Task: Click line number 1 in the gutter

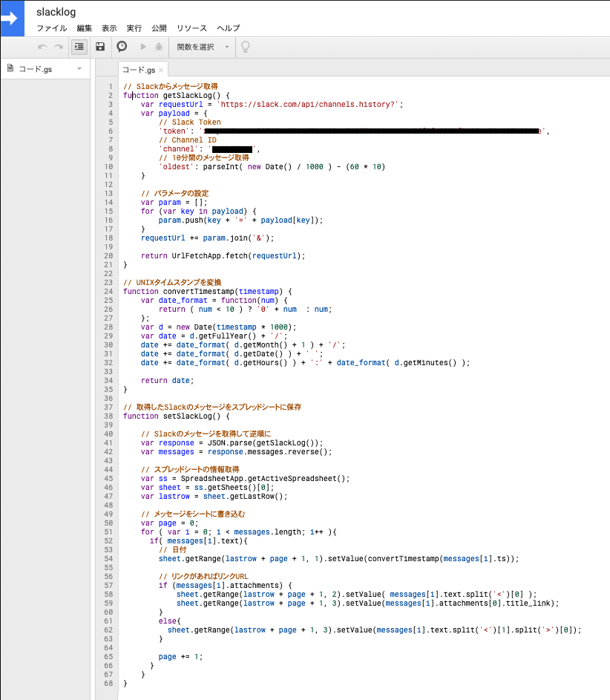Action: coord(111,87)
